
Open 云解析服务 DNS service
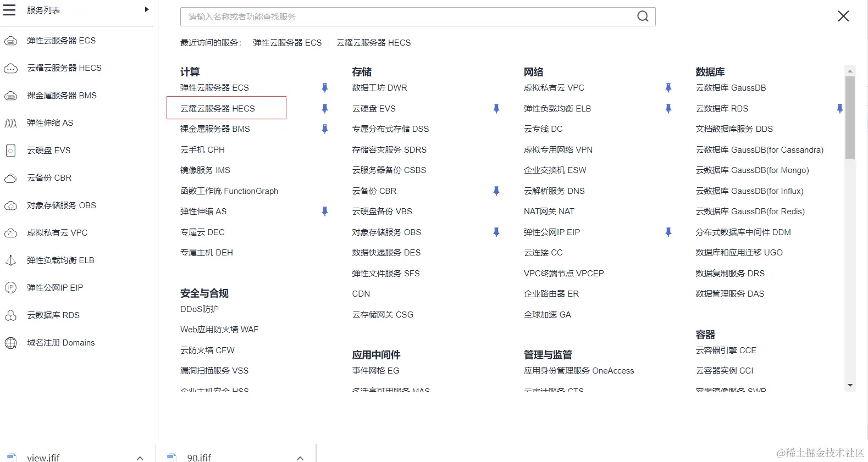pyautogui.click(x=554, y=191)
